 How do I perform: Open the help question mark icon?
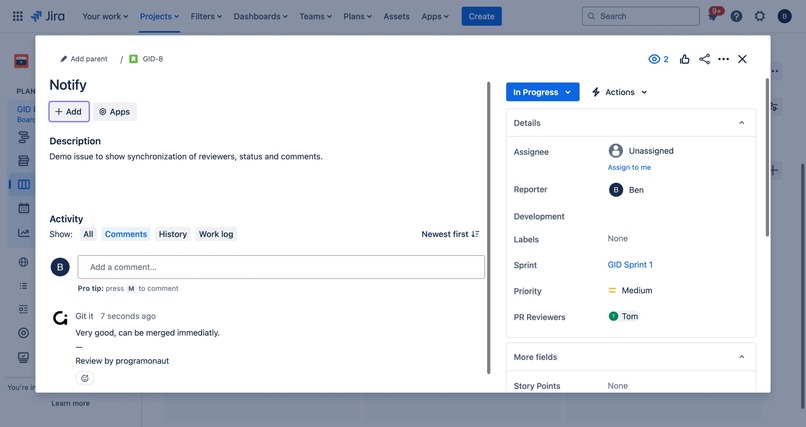click(736, 16)
